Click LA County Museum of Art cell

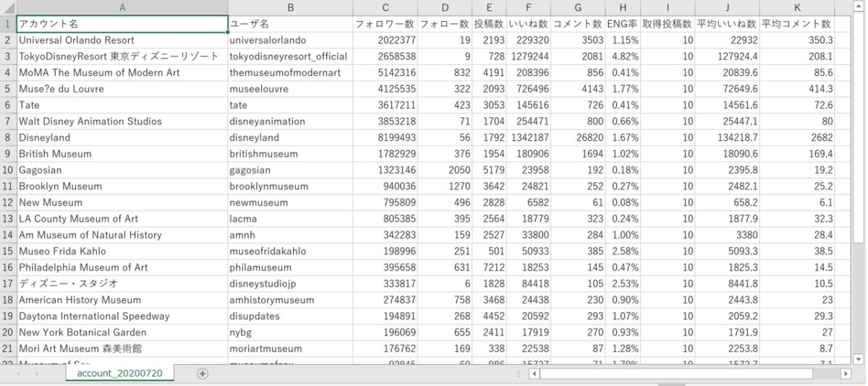(x=122, y=218)
